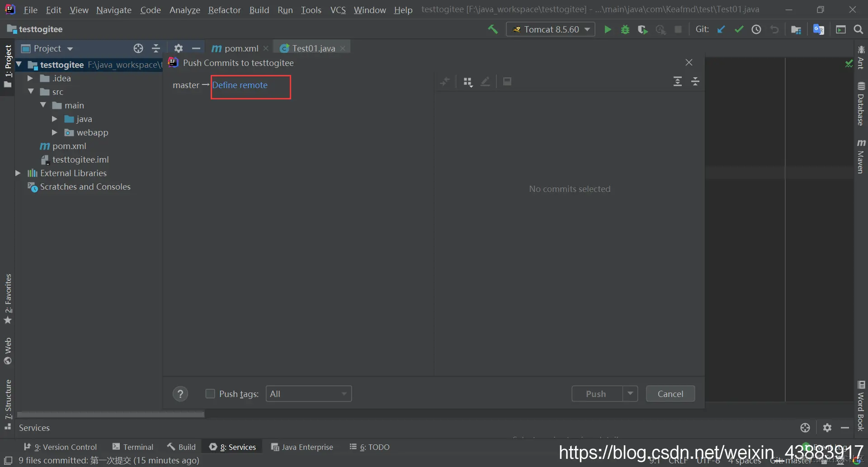This screenshot has height=467, width=868.
Task: Switch to the pom.xml editor tab
Action: click(241, 48)
